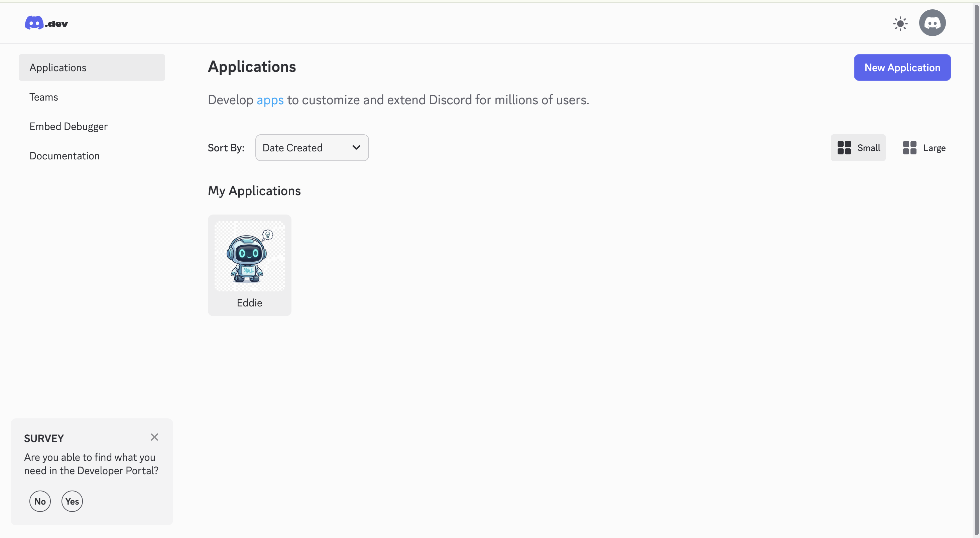Answer Yes to the survey
Screen dimensions: 980x538
point(72,501)
